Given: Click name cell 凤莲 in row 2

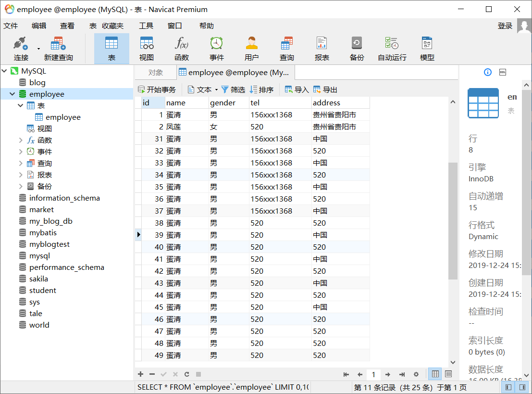Looking at the screenshot, I should tap(186, 127).
